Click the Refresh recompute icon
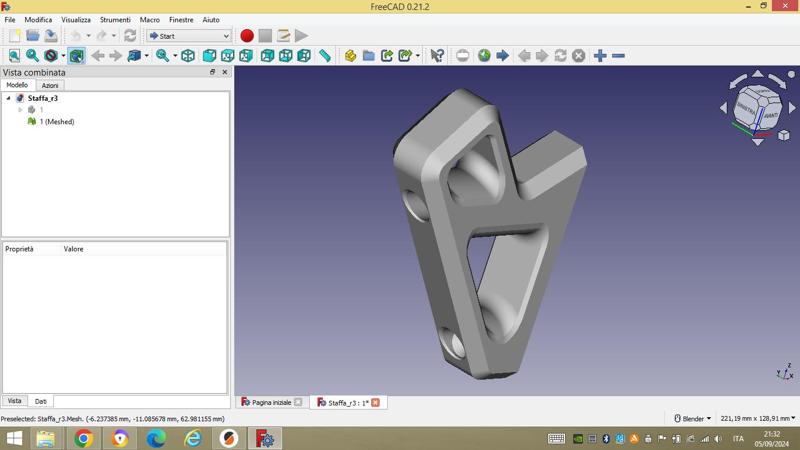The height and width of the screenshot is (450, 800). click(130, 36)
